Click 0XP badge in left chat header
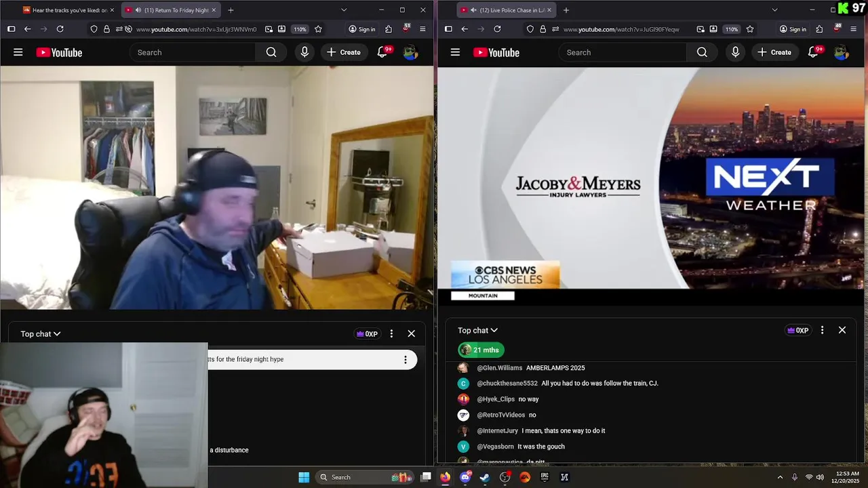 [x=367, y=333]
